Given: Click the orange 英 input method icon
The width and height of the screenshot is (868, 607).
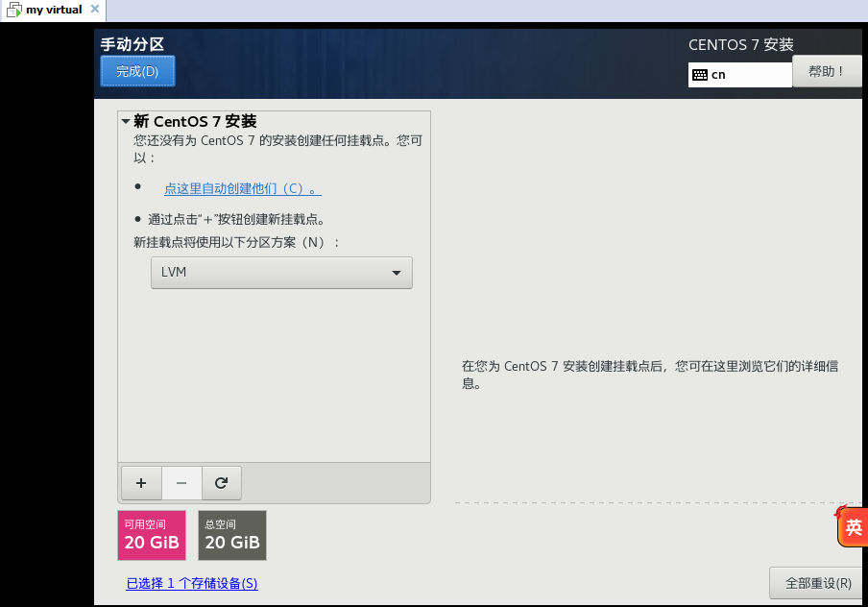Looking at the screenshot, I should (853, 526).
